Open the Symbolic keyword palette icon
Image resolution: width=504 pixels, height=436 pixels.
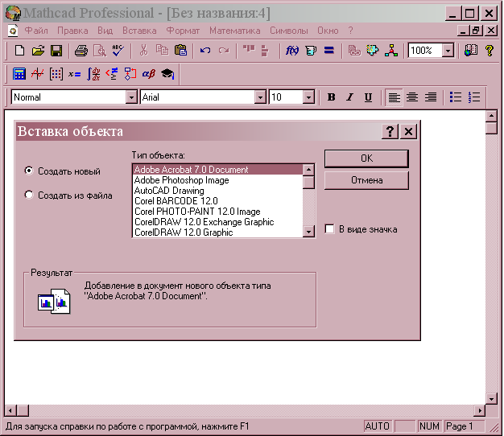[167, 74]
